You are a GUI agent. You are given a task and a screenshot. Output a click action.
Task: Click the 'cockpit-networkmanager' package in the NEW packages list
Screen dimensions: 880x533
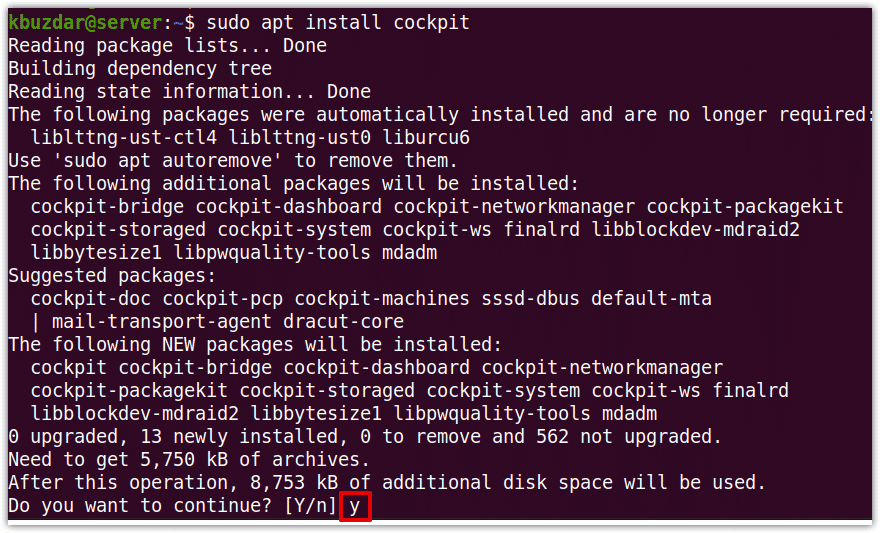pos(602,367)
